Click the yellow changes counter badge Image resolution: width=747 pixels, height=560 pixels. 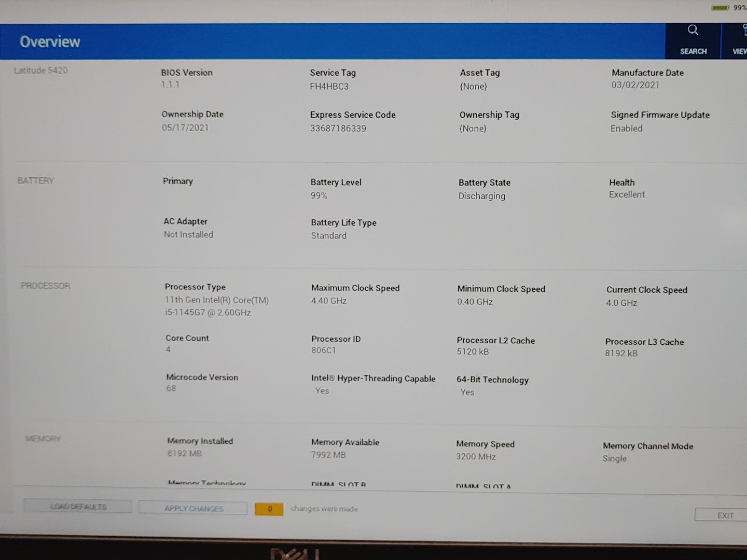(269, 509)
